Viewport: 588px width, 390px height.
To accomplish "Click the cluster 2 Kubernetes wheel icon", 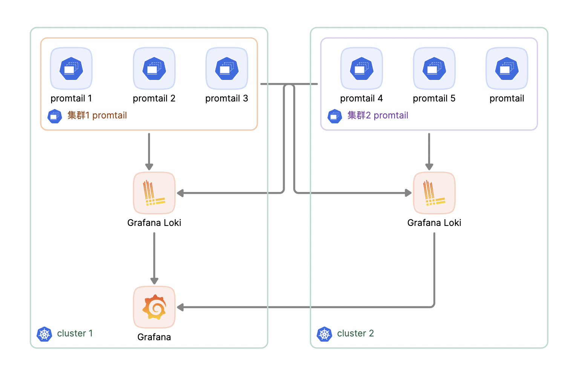I will [x=325, y=334].
